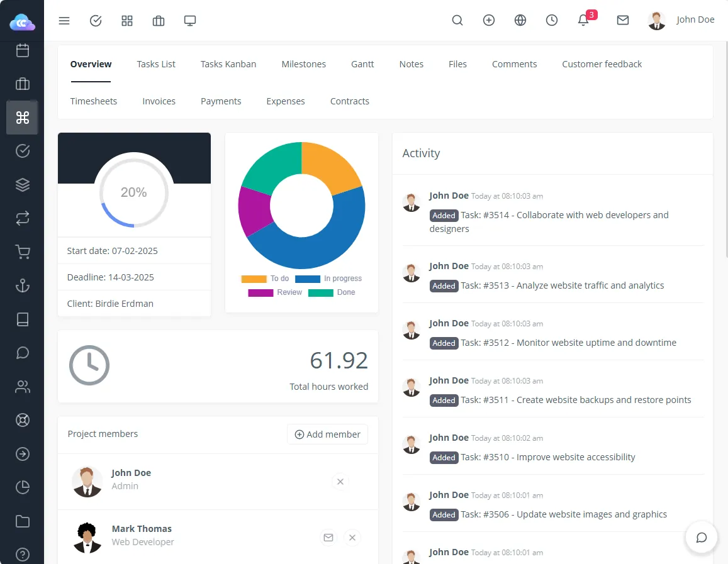Toggle the Done legend item
The image size is (728, 564).
[x=332, y=292]
